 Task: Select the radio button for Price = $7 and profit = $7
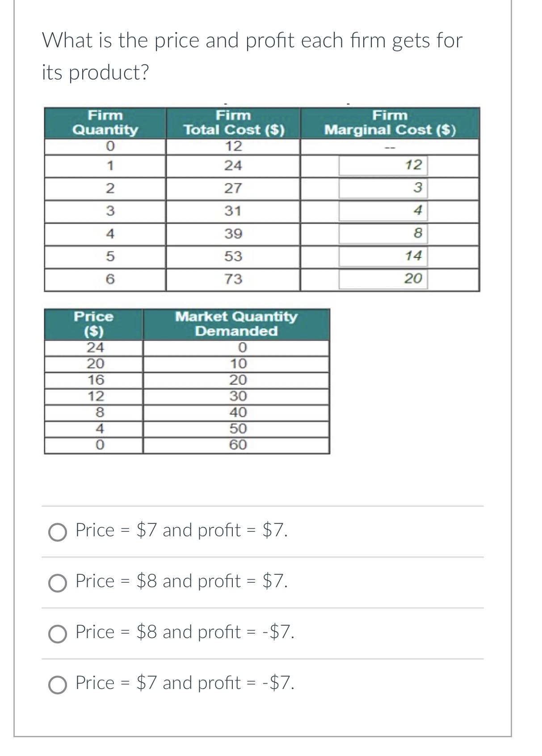57,531
